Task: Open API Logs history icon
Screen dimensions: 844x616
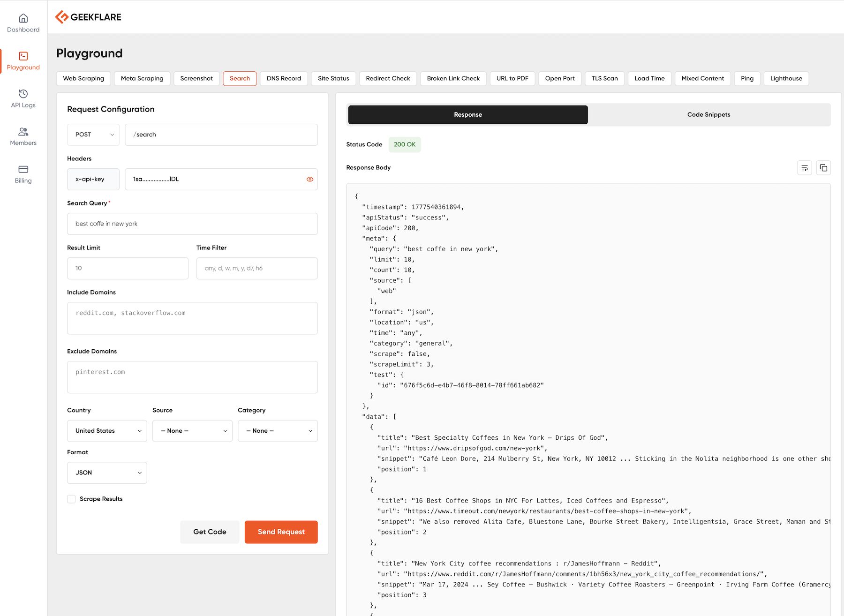Action: tap(23, 94)
